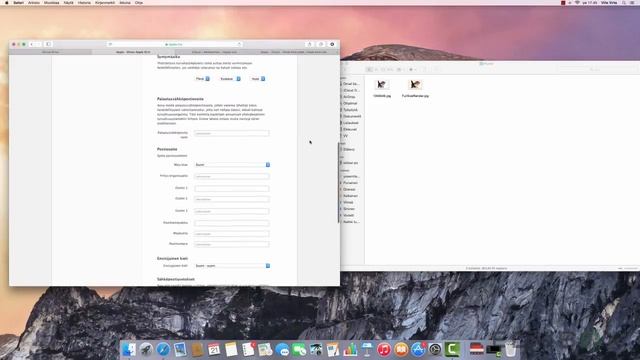Open the Ensisijainen kieli language dropdown
This screenshot has height=360, width=640.
(x=232, y=266)
